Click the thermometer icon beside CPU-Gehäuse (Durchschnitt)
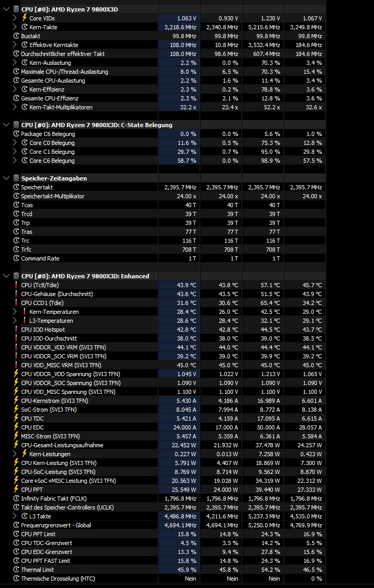374x588 pixels. [x=16, y=294]
